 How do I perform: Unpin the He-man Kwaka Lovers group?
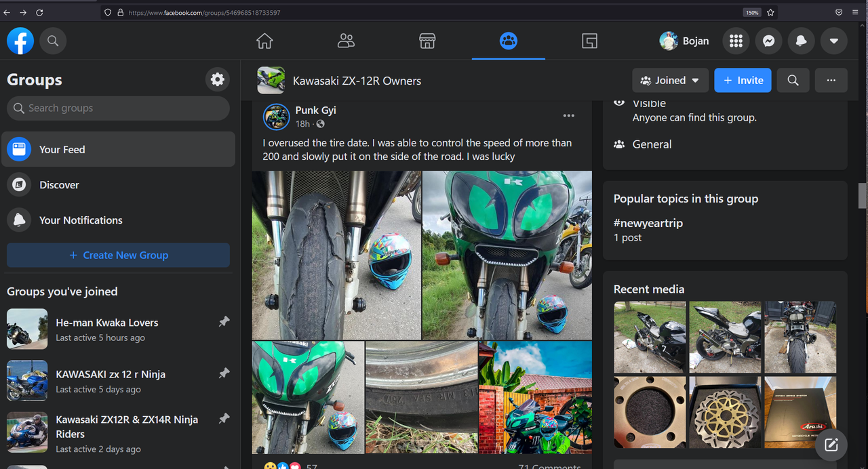tap(224, 322)
